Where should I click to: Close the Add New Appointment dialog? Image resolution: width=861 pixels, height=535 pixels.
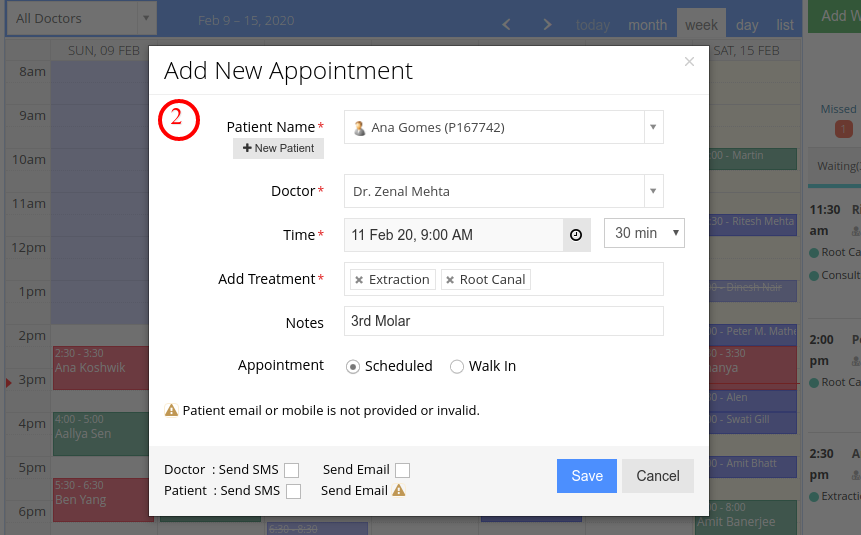coord(689,62)
